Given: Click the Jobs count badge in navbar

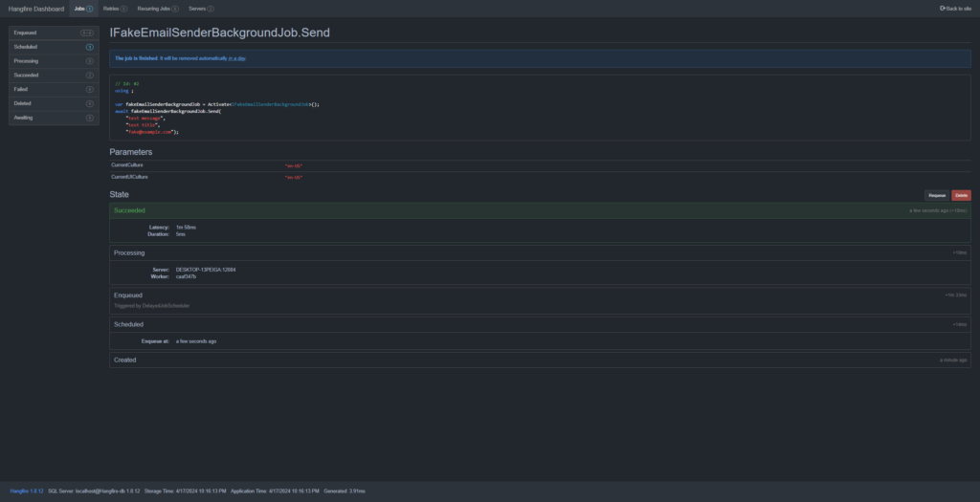Looking at the screenshot, I should click(90, 8).
